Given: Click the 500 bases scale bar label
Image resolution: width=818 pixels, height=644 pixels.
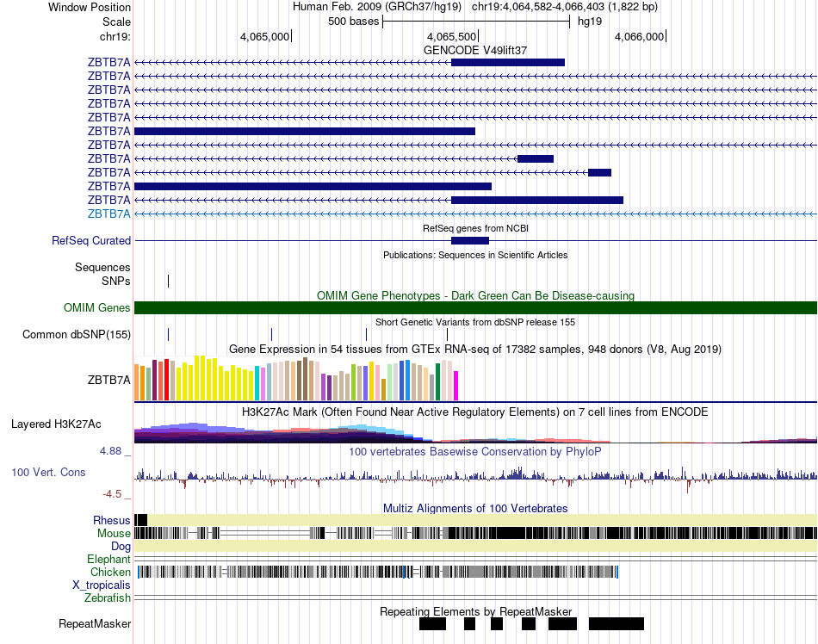Looking at the screenshot, I should click(353, 22).
